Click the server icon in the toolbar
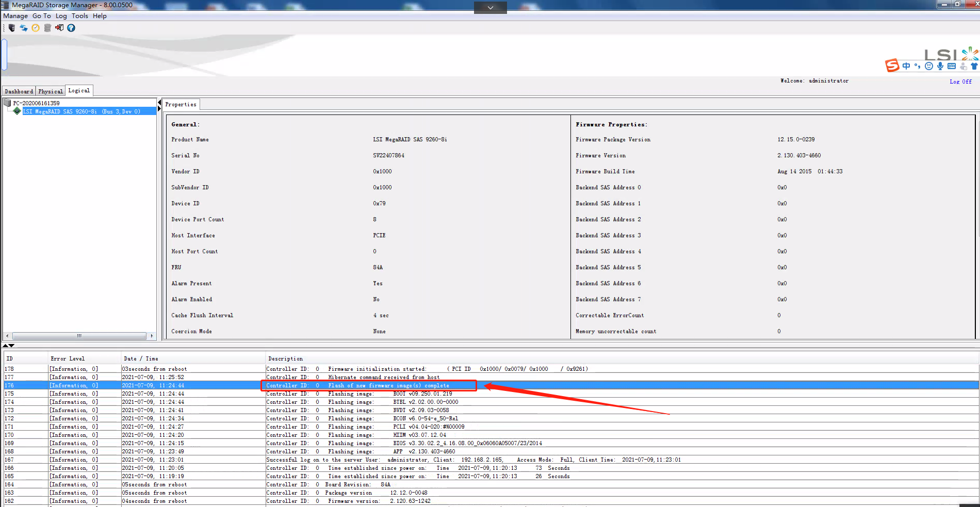The image size is (980, 507). click(x=11, y=28)
